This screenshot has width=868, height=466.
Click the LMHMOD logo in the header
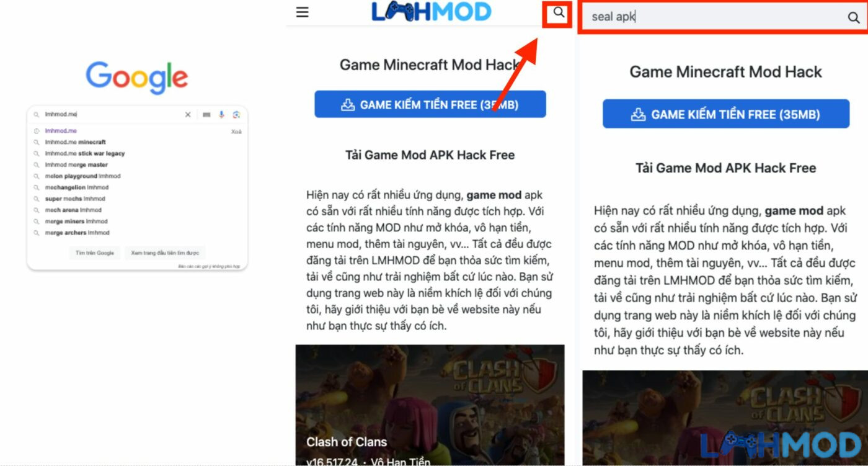[x=432, y=12]
